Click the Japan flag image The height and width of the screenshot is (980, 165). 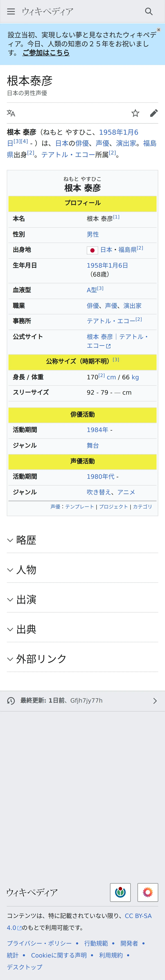point(92,250)
